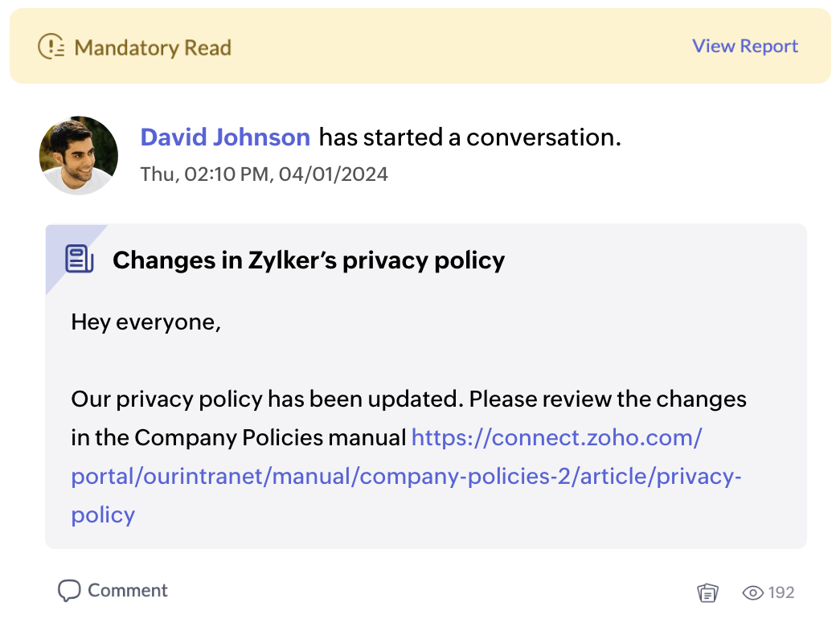Click the Comment speech bubble icon
This screenshot has width=840, height=635.
point(69,591)
